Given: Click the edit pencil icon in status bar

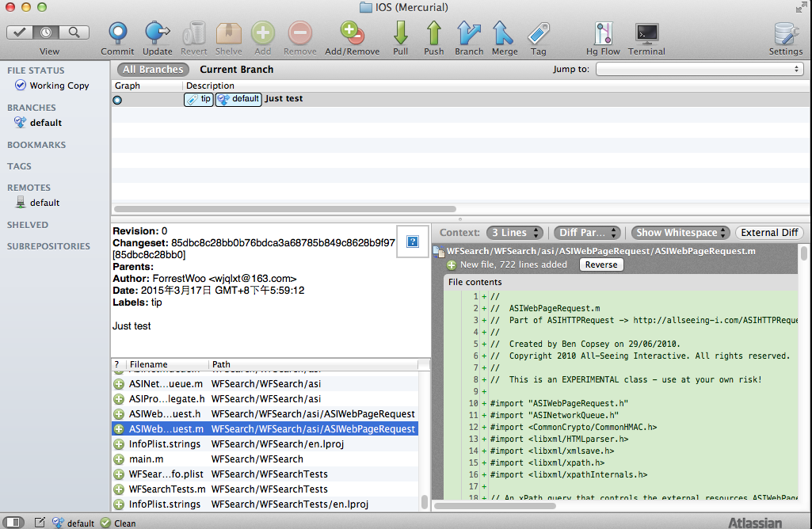Looking at the screenshot, I should pos(40,523).
